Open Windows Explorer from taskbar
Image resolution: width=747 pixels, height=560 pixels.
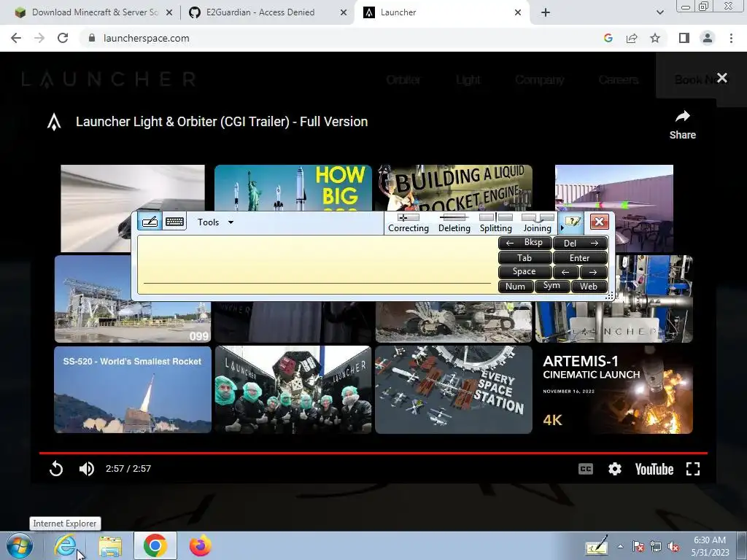click(110, 545)
